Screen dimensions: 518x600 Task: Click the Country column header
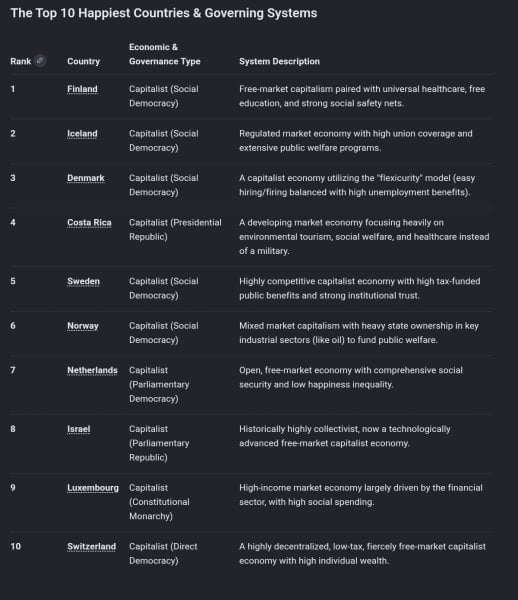83,61
